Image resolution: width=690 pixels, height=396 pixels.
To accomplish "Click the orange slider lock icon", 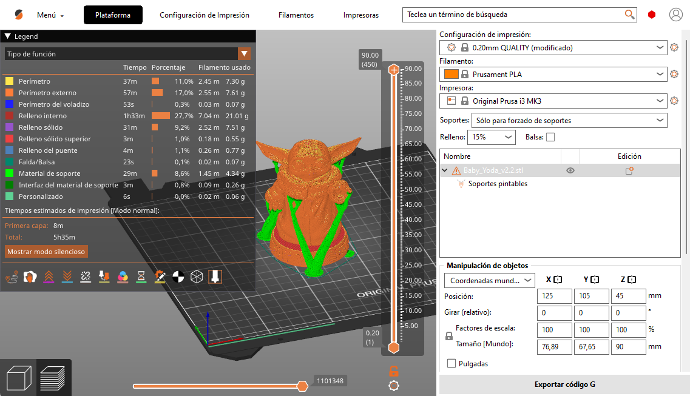I will click(x=394, y=371).
